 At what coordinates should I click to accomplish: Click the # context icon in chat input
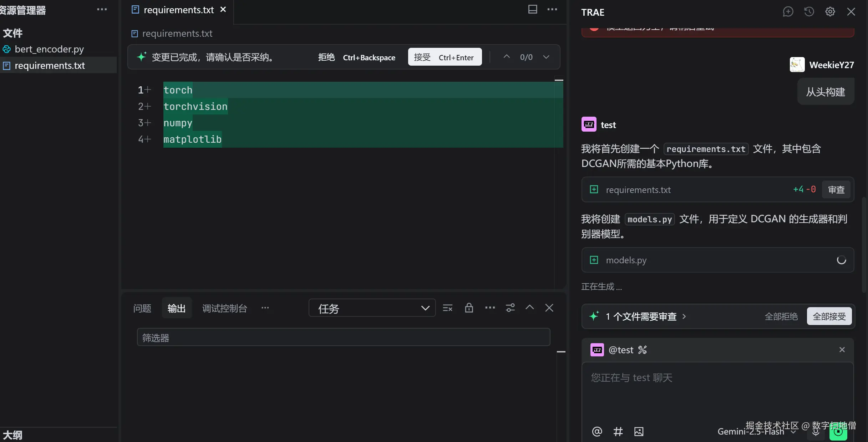pos(618,432)
